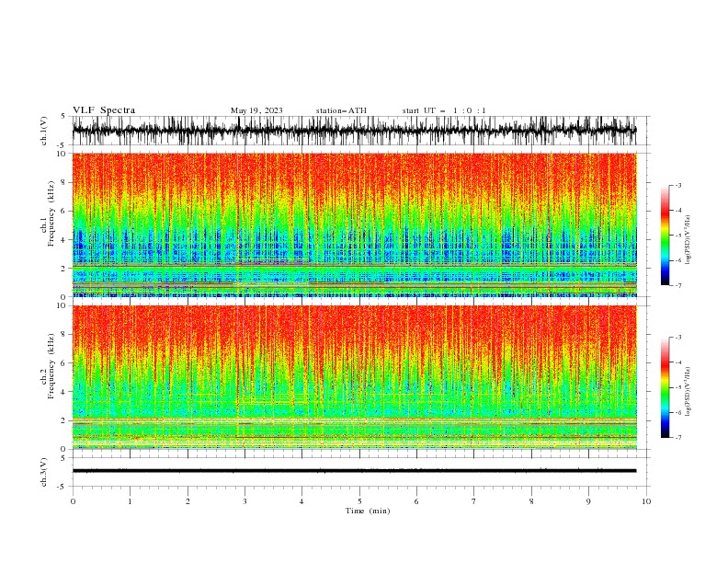728x563 pixels.
Task: Click the "start UT = 1 :0 :1" label
Action: [x=444, y=110]
